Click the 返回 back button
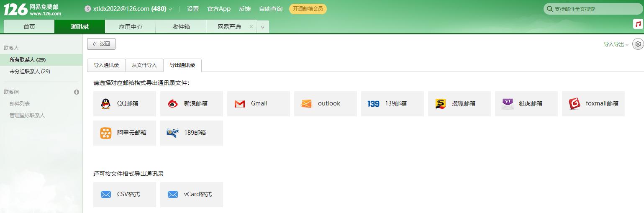Screen dimensions: 644x213 101,44
